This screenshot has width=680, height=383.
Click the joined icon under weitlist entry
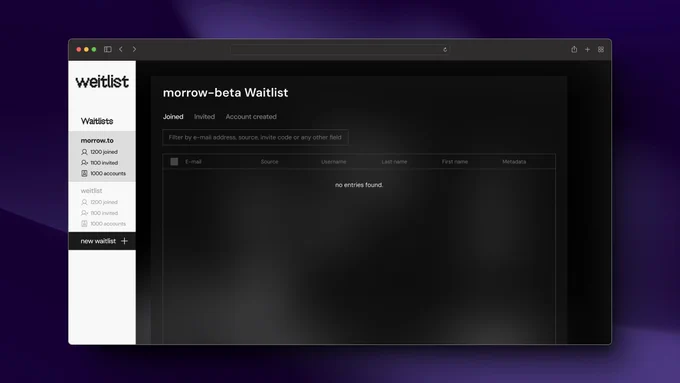84,202
